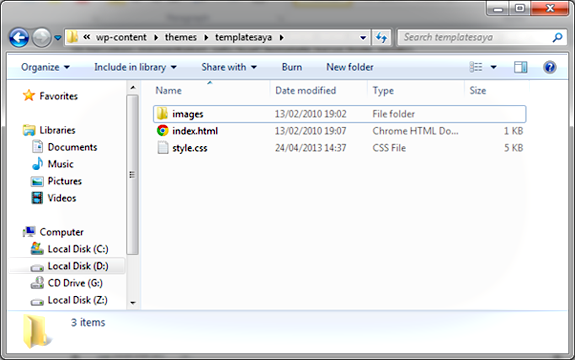575x360 pixels.
Task: Click the CSS File type cell
Action: [389, 148]
